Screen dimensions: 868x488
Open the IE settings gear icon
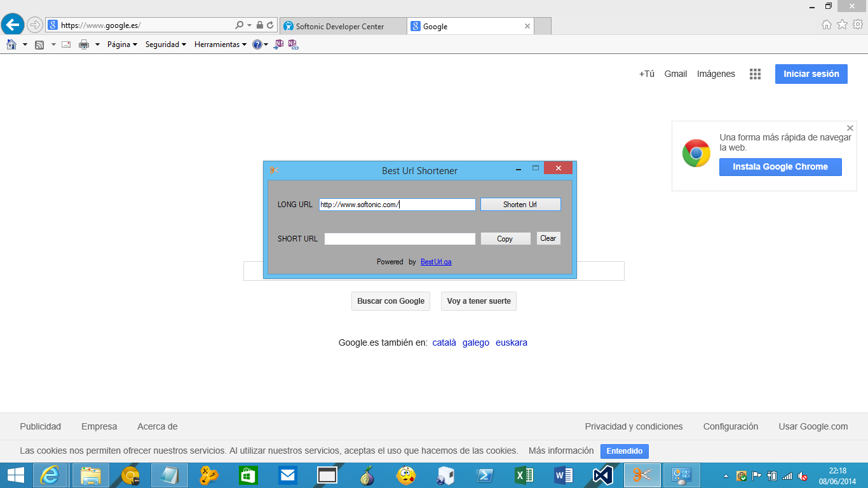(858, 25)
